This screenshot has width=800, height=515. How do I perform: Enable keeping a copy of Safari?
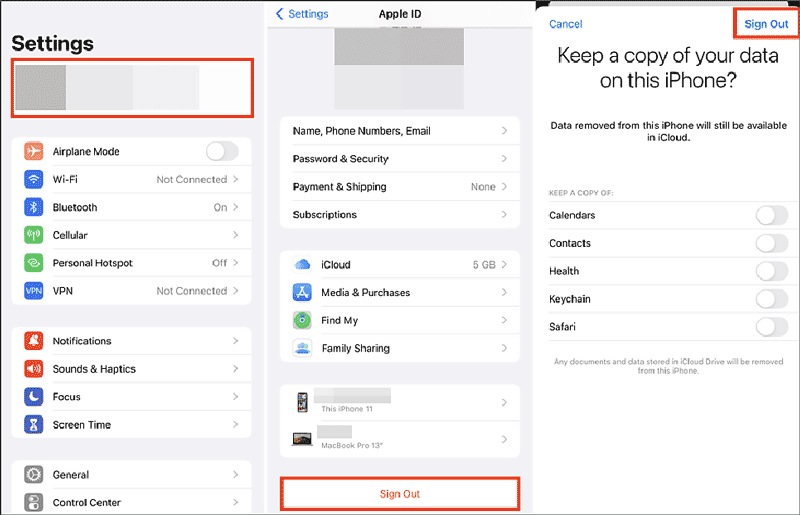click(772, 327)
